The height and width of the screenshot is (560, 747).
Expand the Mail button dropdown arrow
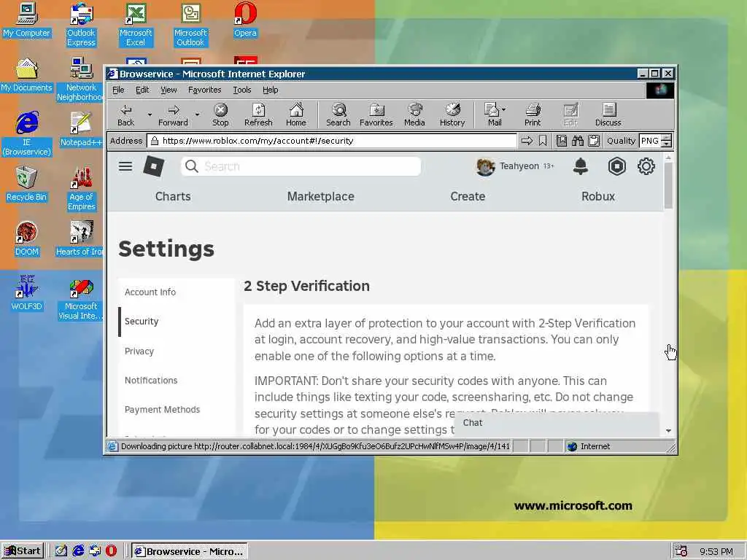[504, 109]
